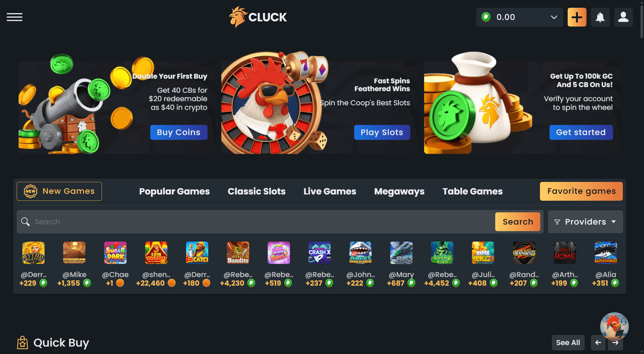The height and width of the screenshot is (354, 644).
Task: Open the hamburger menu
Action: pos(15,17)
